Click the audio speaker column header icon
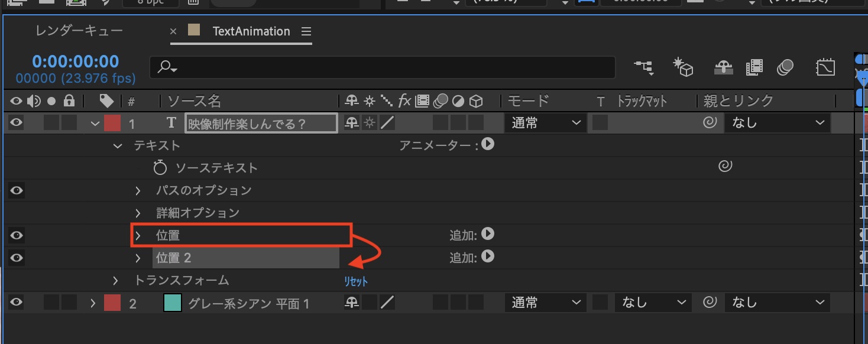Viewport: 868px width, 344px height. 34,101
